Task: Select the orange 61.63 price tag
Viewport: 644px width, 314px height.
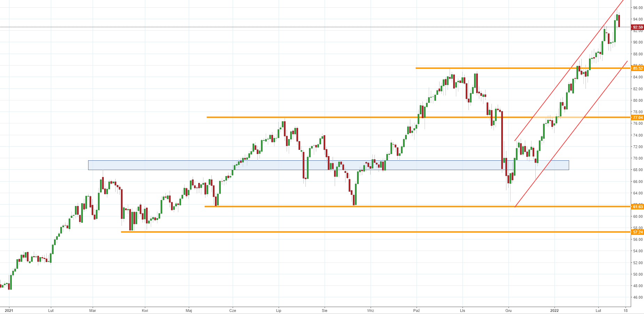Action: point(637,207)
